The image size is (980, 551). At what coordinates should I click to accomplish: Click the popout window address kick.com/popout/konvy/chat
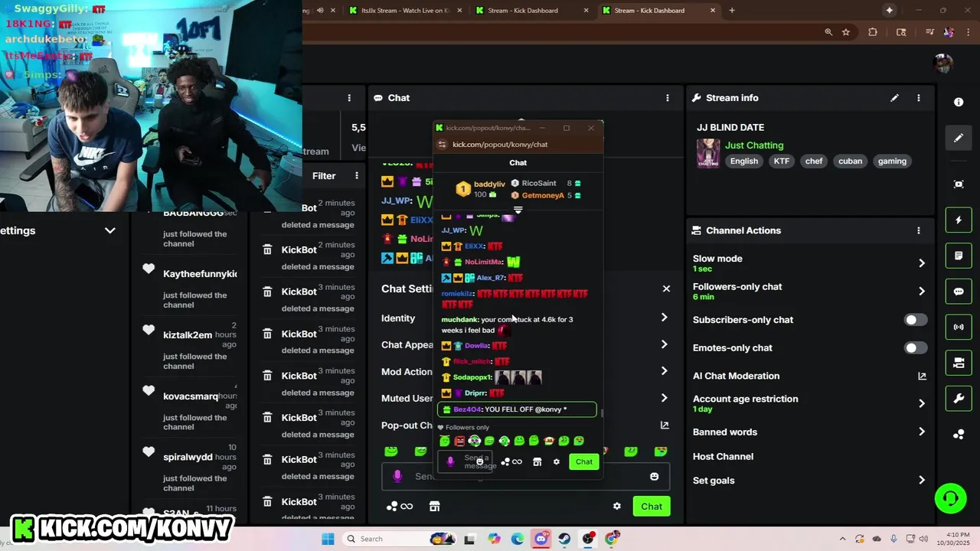coord(500,145)
